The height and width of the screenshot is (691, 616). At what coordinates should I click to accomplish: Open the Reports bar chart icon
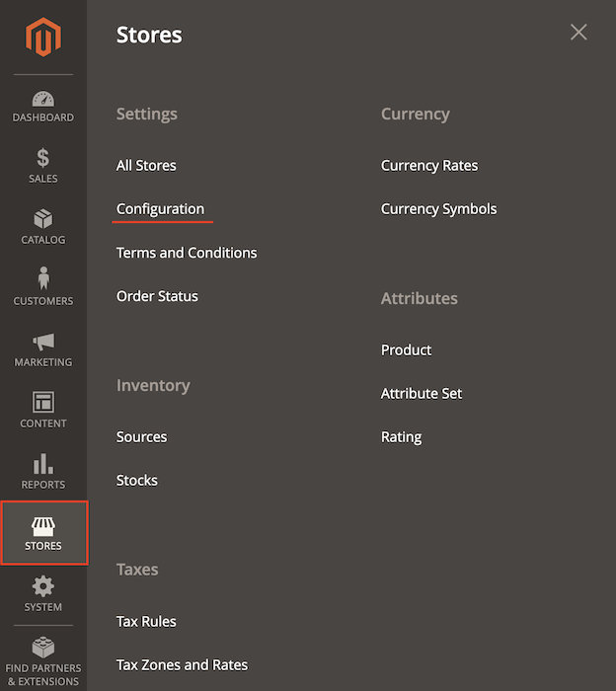tap(43, 464)
